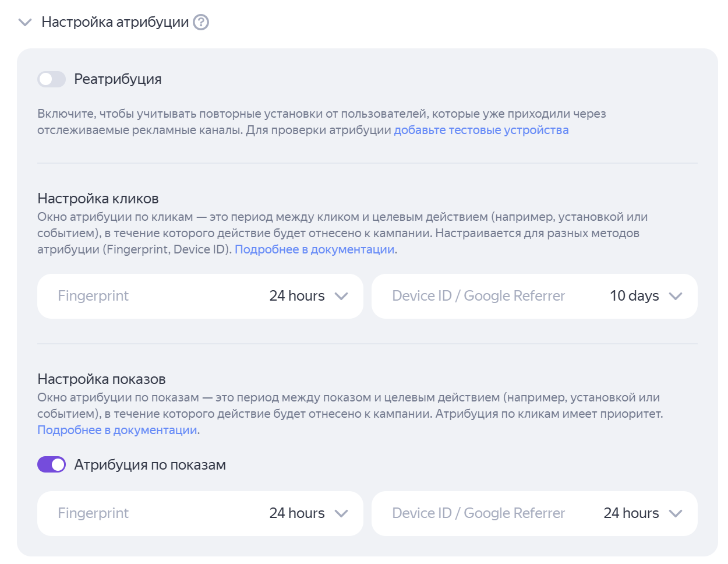Click the Атрибуция по показам label

coord(150,465)
